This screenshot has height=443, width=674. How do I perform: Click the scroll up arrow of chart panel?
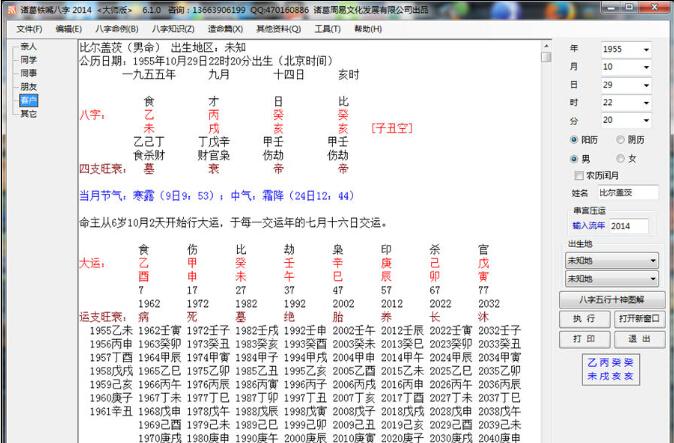click(x=546, y=46)
